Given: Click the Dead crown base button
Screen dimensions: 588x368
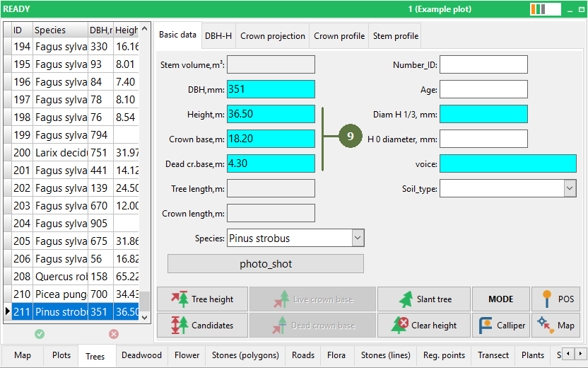Looking at the screenshot, I should point(313,326).
